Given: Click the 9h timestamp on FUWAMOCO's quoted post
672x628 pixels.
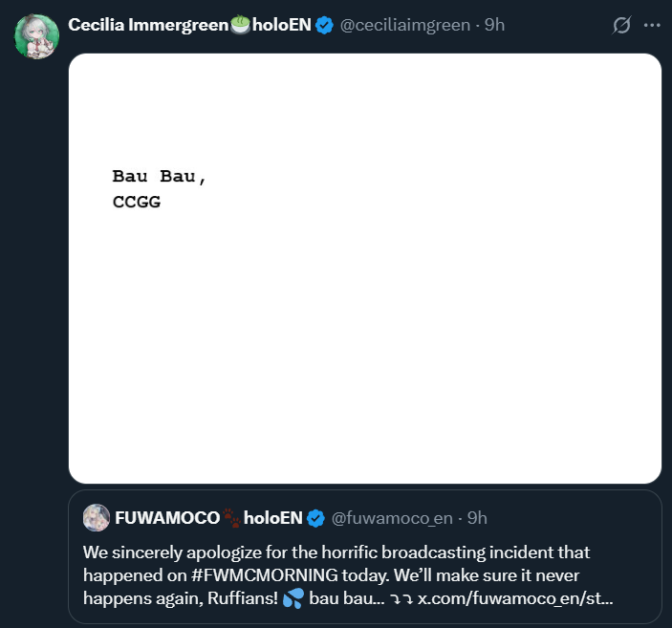Looking at the screenshot, I should (477, 518).
